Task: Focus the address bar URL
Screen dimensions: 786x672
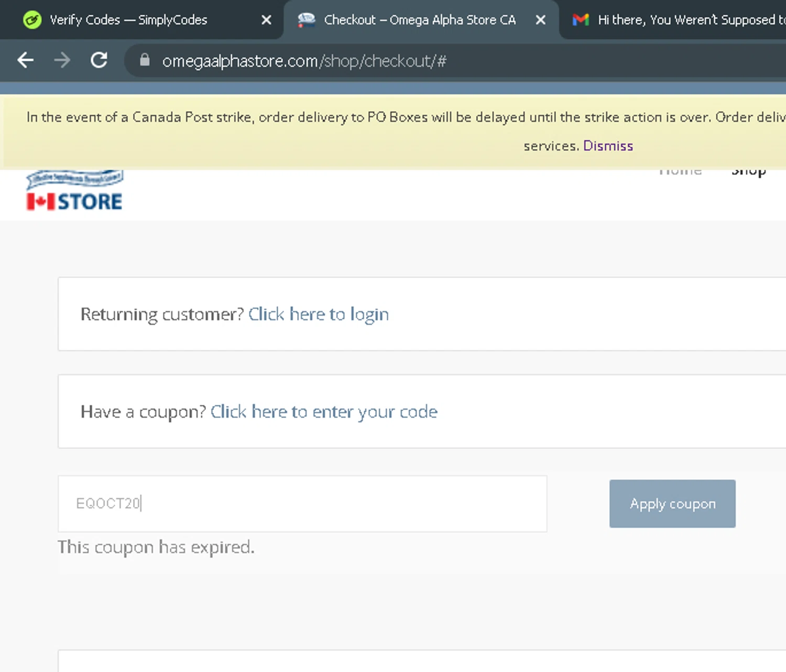Action: tap(304, 61)
